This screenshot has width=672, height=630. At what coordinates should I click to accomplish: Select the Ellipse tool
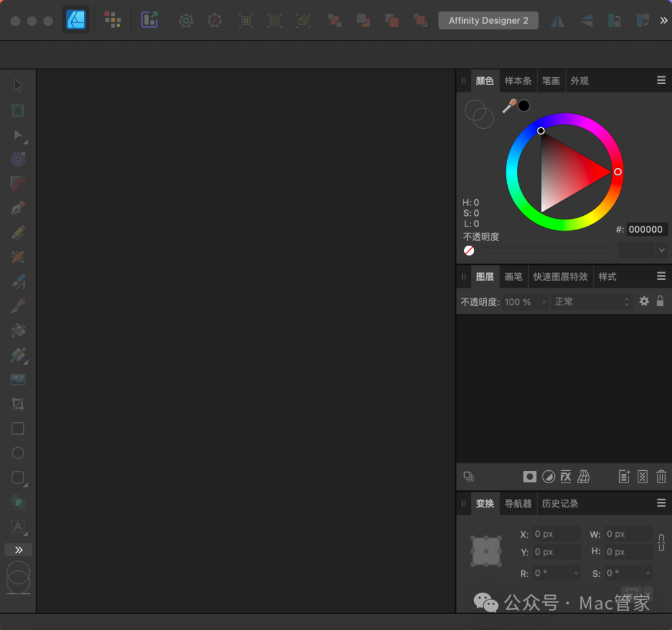click(x=18, y=453)
